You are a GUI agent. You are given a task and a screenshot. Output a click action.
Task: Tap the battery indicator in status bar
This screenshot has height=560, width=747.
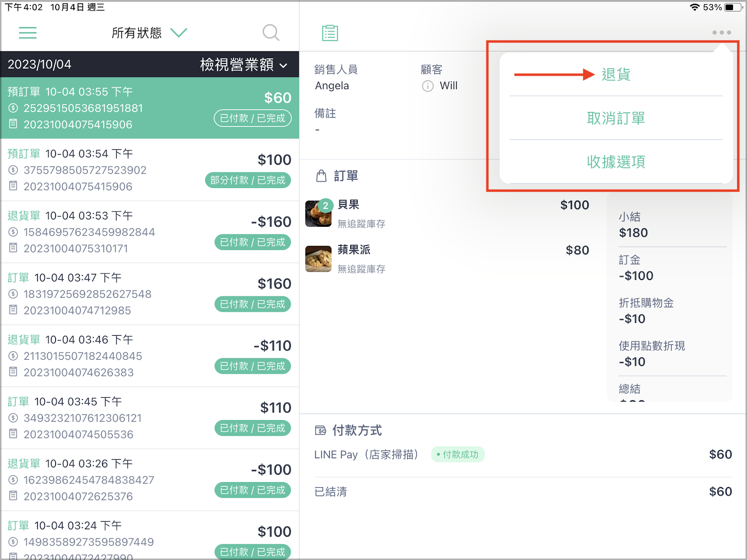point(733,7)
